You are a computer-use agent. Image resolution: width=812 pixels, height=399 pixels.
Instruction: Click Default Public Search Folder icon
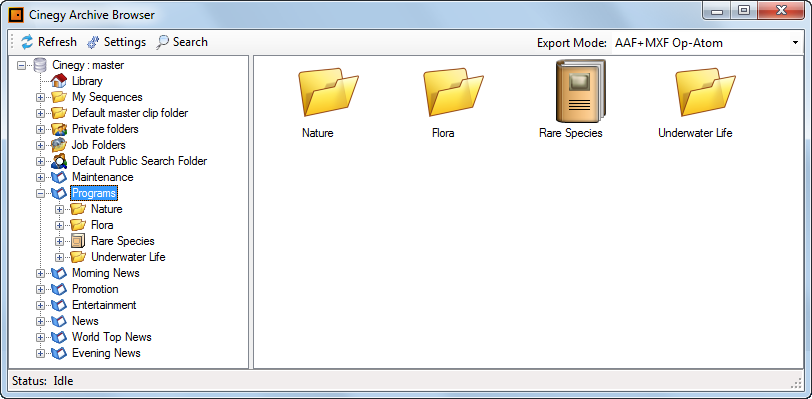pos(59,161)
